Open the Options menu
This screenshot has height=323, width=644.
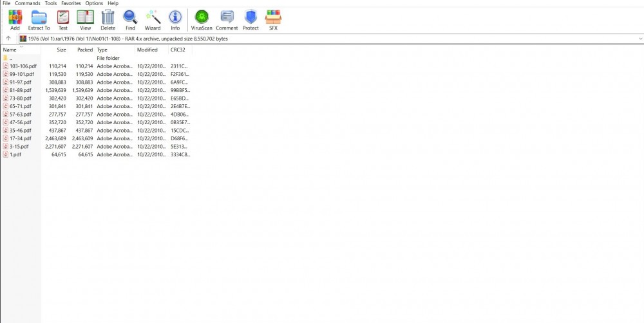94,3
